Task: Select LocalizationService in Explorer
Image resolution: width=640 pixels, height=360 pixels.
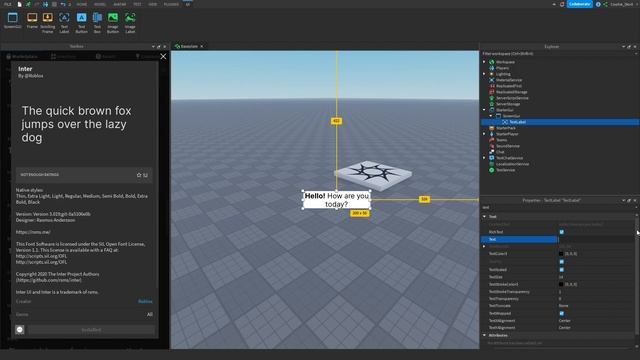Action: pyautogui.click(x=512, y=164)
